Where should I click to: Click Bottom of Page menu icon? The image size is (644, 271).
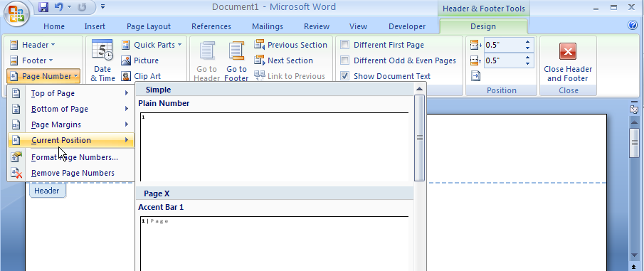(16, 109)
